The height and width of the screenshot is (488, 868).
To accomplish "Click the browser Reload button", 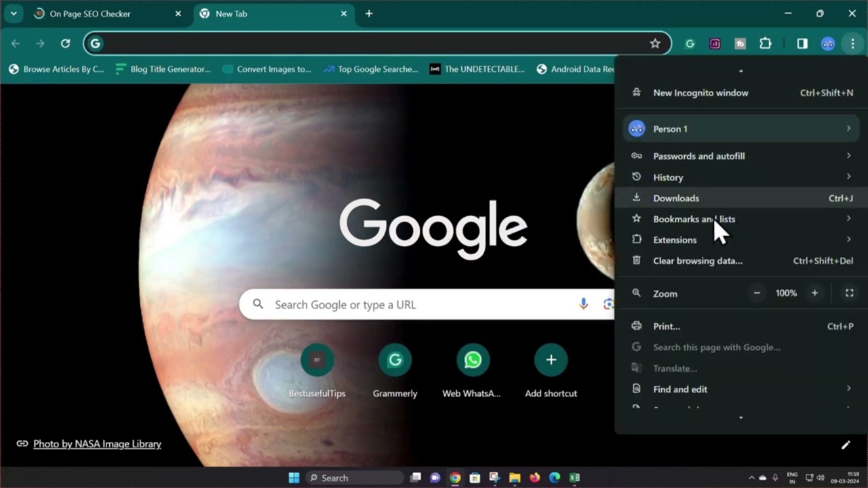I will point(65,43).
